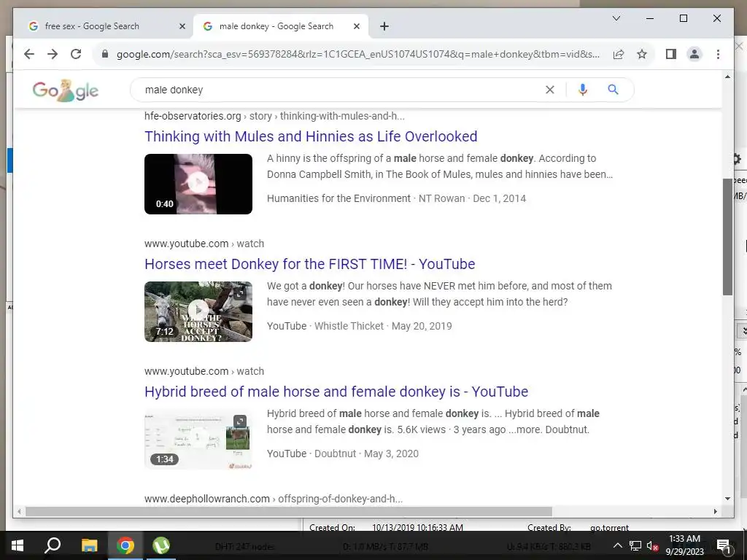Viewport: 747px width, 560px height.
Task: Open the Chrome profile avatar menu
Action: (x=694, y=54)
